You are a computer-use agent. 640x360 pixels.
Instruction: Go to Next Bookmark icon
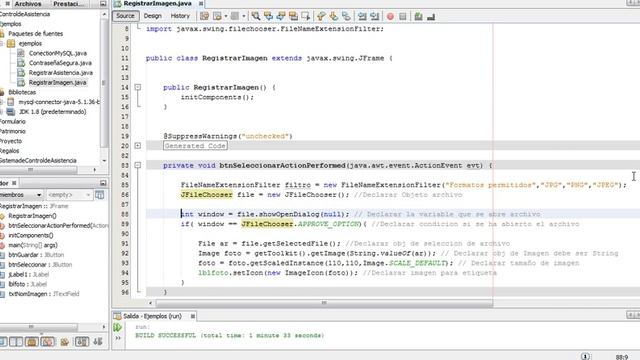(334, 16)
